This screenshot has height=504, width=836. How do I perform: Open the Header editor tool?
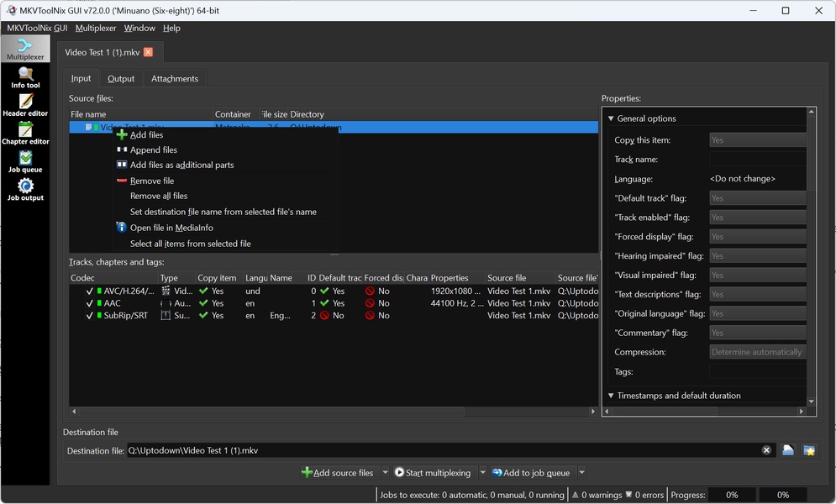pyautogui.click(x=25, y=105)
